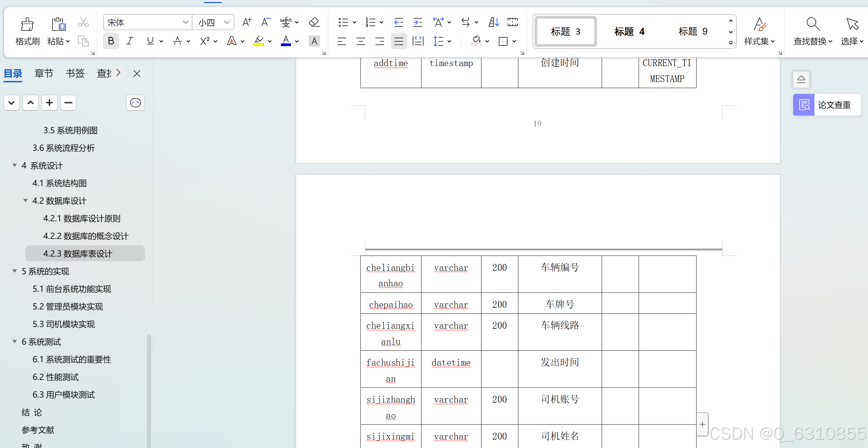868x448 pixels.
Task: Click the demote heading level minus button
Action: tap(68, 103)
